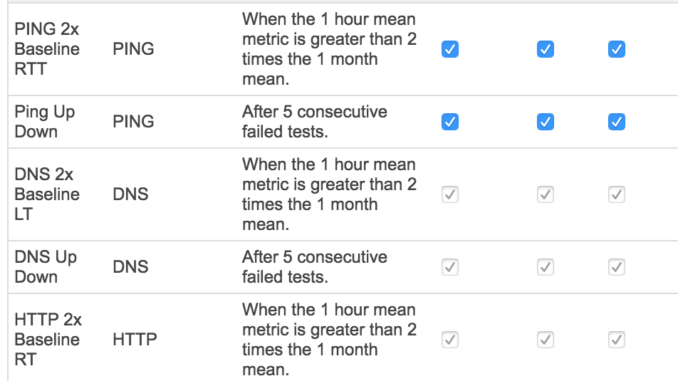
Task: Select the Ping Up Down alert name
Action: tap(45, 122)
